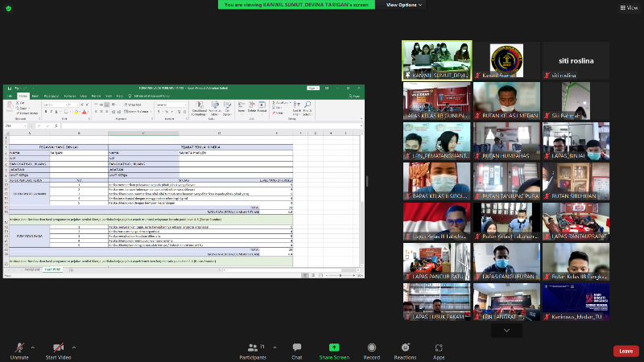Image resolution: width=644 pixels, height=362 pixels.
Task: Select the siti roslina participant tile
Action: [575, 60]
